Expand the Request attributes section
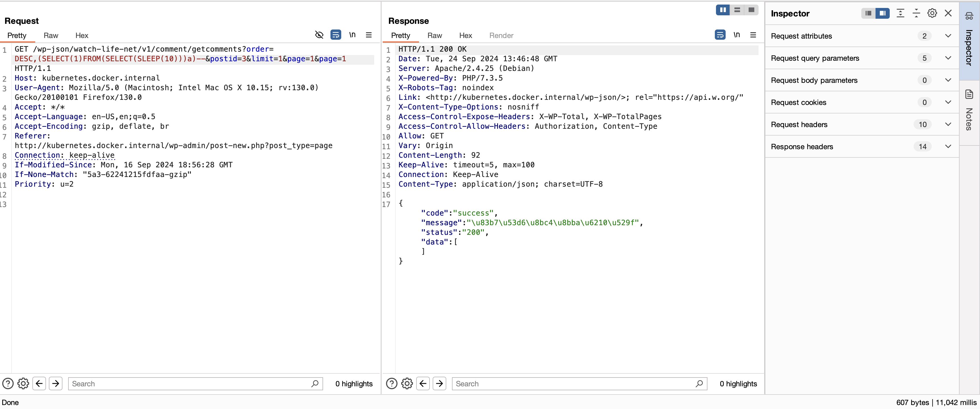Screen dimensions: 980x409 (x=948, y=36)
